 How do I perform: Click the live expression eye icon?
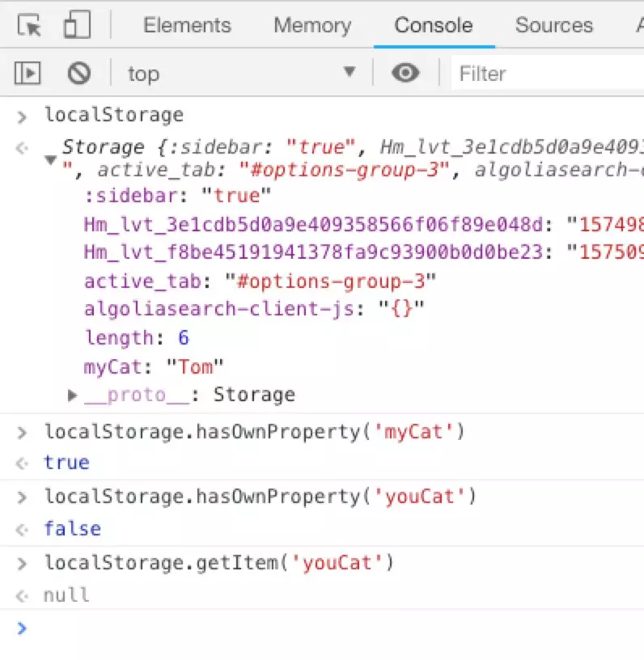[x=405, y=73]
